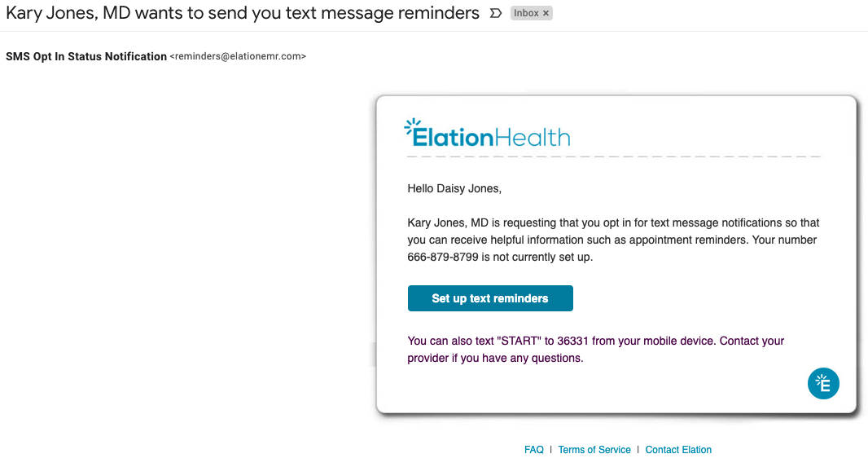Open the FAQ link

tap(534, 450)
